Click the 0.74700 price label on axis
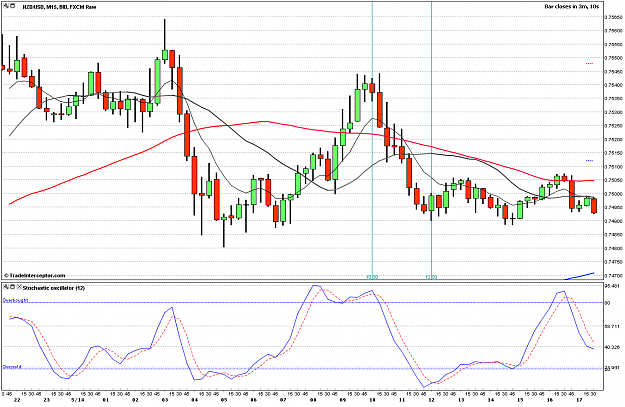Image resolution: width=625 pixels, height=407 pixels. pos(613,275)
